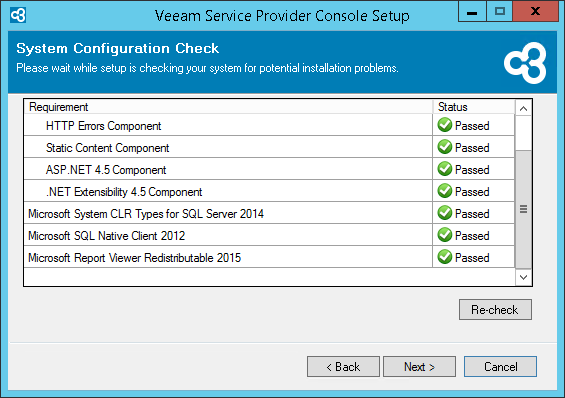Image resolution: width=565 pixels, height=398 pixels.
Task: Click the Veeam Service Provider Console Setup title
Action: [282, 16]
